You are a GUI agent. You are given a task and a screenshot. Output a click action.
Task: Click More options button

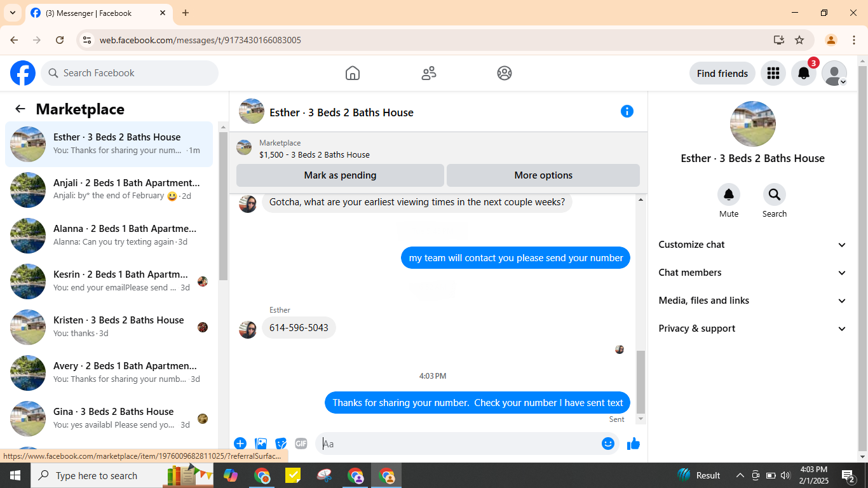click(543, 175)
